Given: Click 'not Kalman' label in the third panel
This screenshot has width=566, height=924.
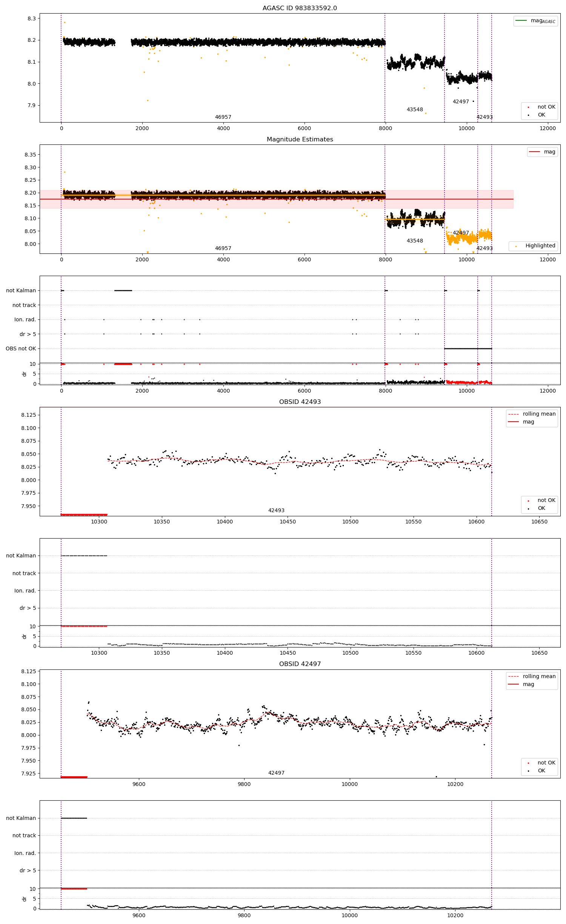Looking at the screenshot, I should click(21, 290).
